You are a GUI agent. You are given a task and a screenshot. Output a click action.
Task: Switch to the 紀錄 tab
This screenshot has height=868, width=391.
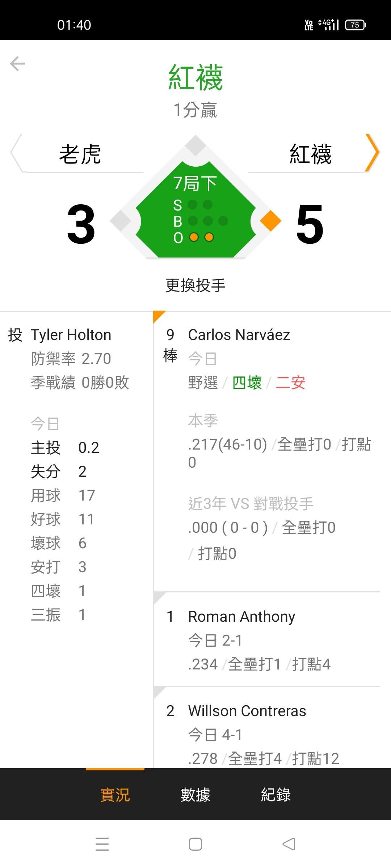[x=276, y=795]
